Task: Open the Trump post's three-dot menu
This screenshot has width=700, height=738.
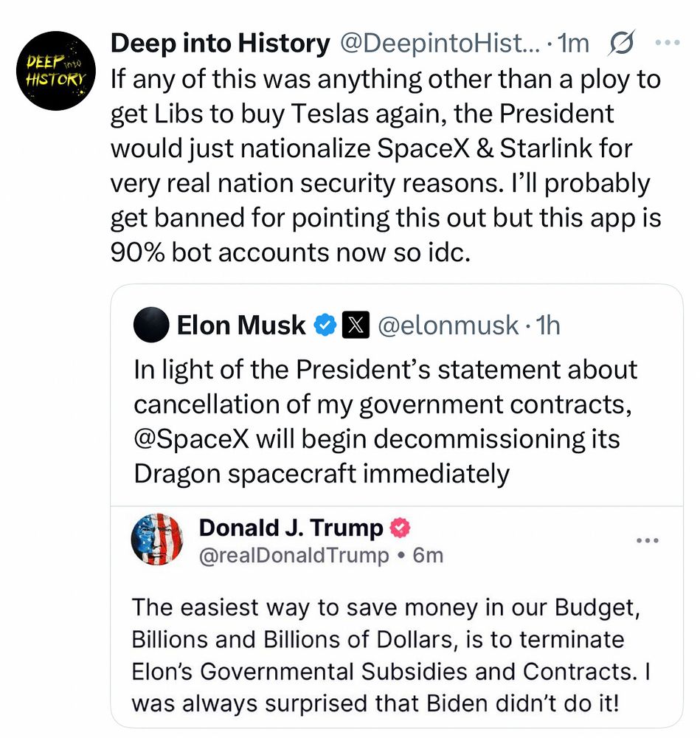Action: [647, 541]
